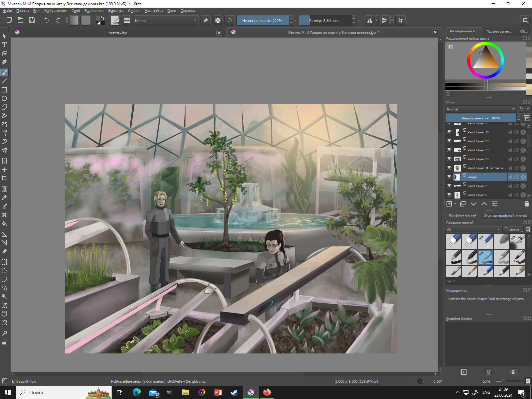Delete layer with trash icon
Viewport: 532px width, 399px height.
pos(526,204)
